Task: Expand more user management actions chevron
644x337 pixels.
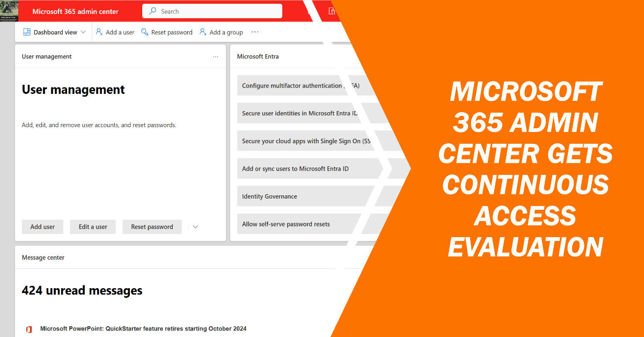Action: click(195, 227)
